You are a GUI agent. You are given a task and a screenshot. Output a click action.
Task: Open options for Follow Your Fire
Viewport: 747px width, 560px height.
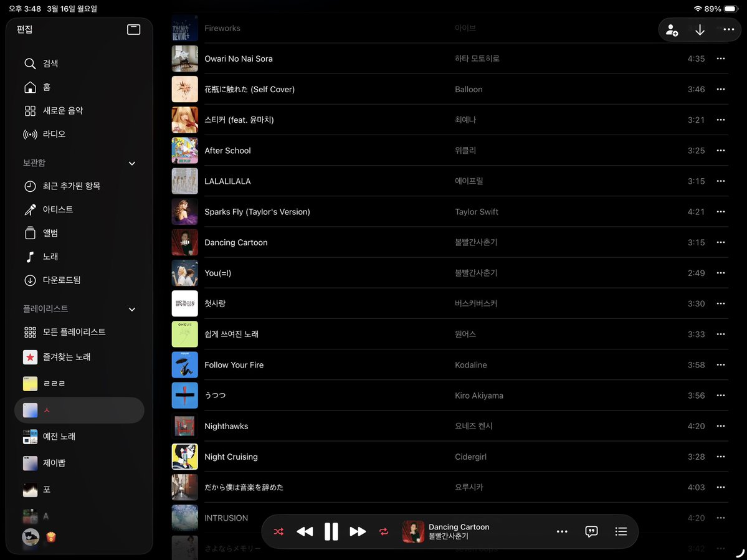pos(720,365)
